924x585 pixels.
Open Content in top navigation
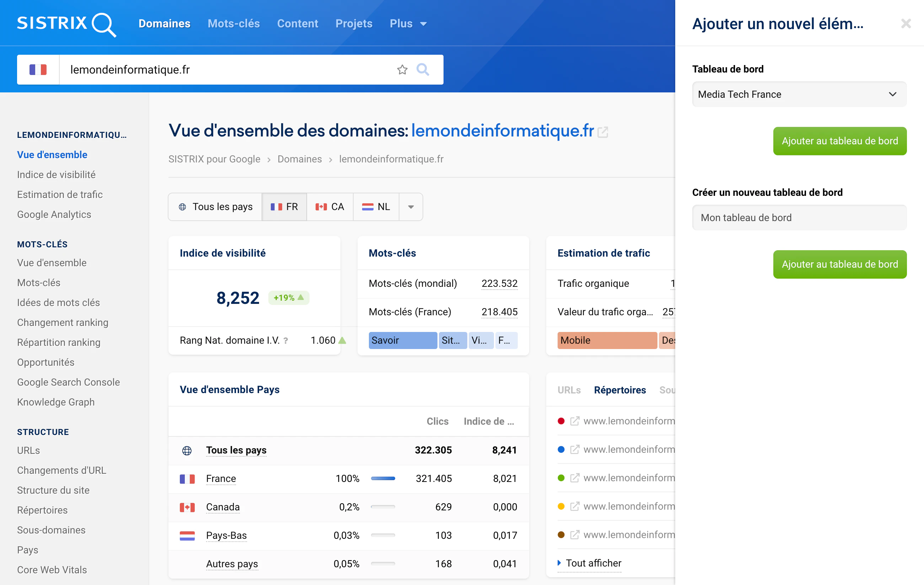[298, 24]
